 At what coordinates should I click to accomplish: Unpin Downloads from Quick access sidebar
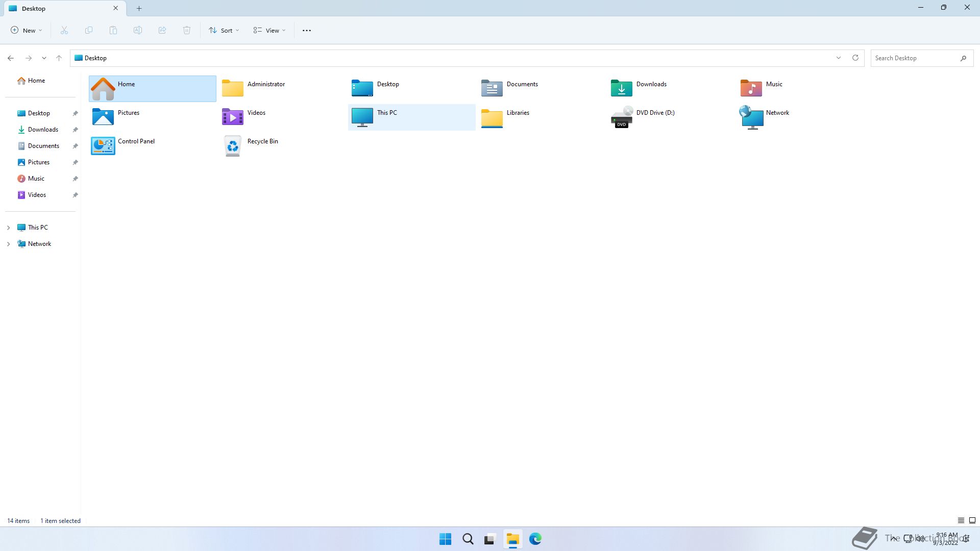pyautogui.click(x=75, y=130)
